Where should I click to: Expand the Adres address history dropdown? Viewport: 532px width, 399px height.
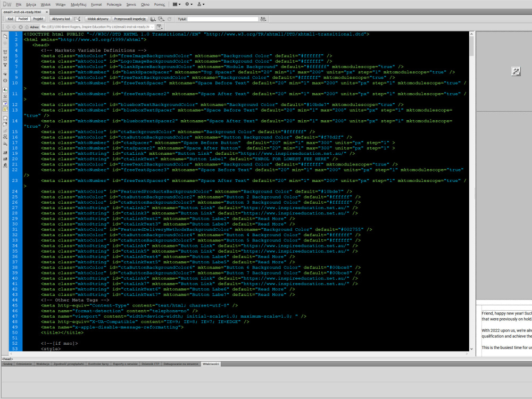(x=152, y=27)
